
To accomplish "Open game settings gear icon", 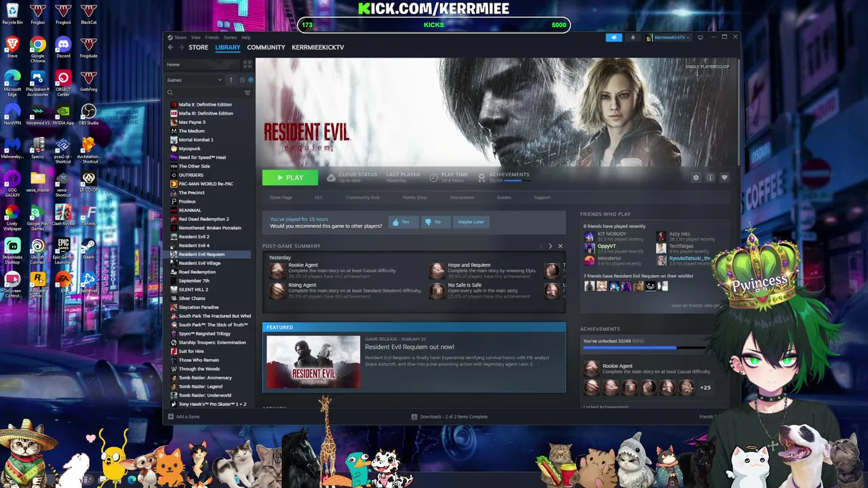I will [x=696, y=178].
